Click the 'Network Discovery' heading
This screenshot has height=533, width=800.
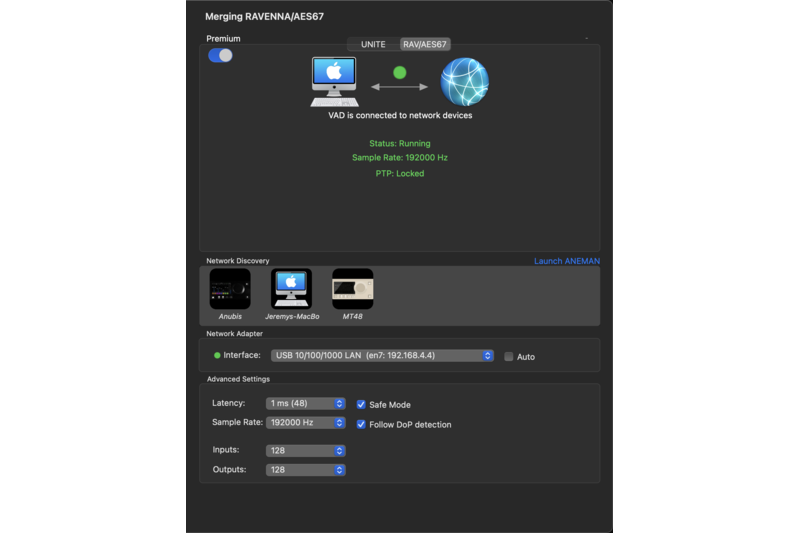[238, 261]
